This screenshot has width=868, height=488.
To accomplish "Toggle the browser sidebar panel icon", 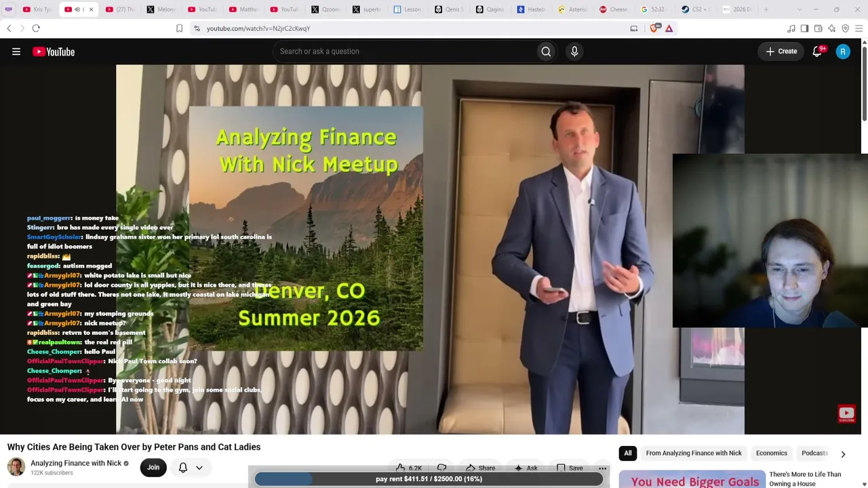I will 805,28.
